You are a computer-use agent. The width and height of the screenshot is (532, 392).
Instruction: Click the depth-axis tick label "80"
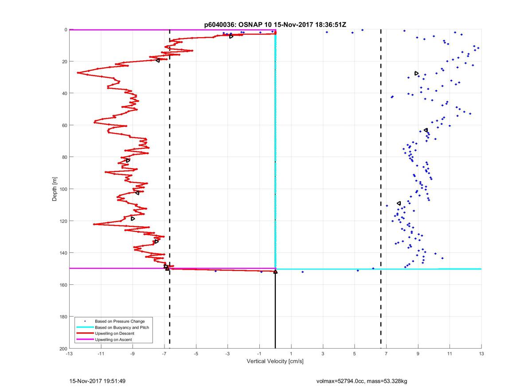click(65, 157)
